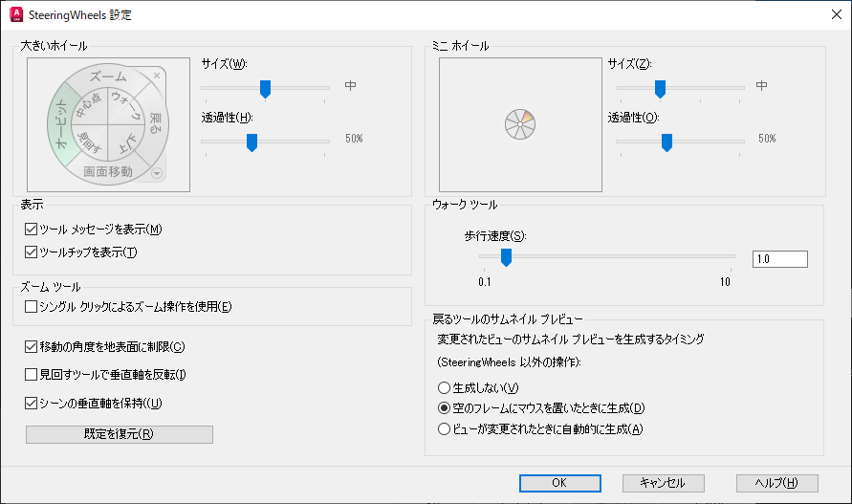Click the ズーム wedge in wheel preview
The height and width of the screenshot is (504, 852).
click(x=108, y=77)
